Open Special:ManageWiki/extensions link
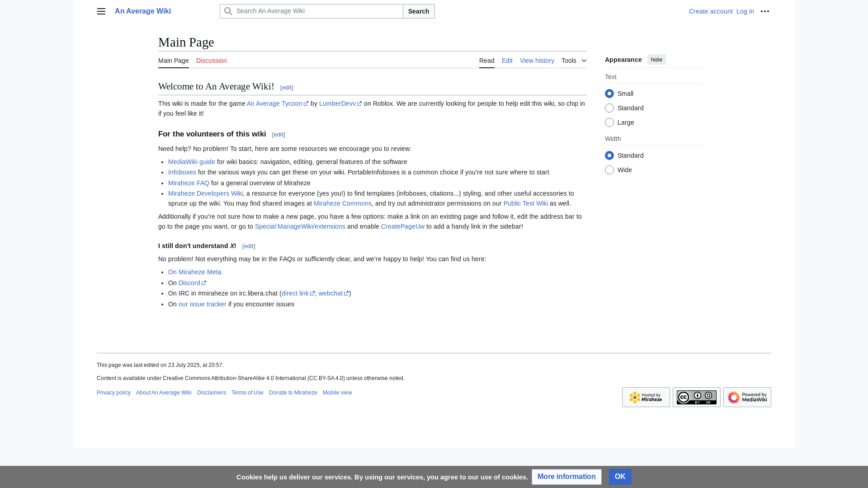 [x=300, y=226]
